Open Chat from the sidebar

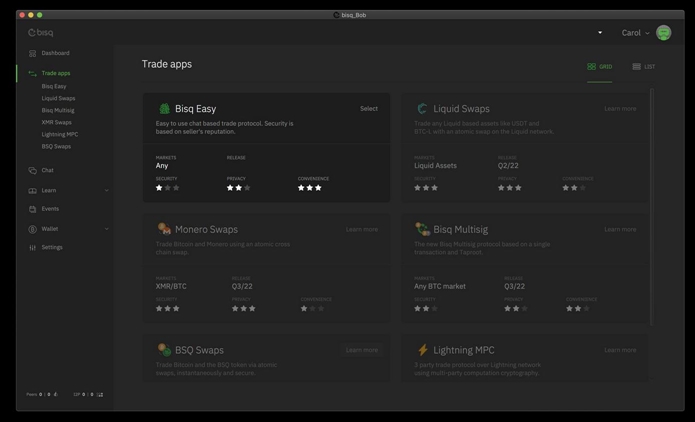tap(47, 170)
